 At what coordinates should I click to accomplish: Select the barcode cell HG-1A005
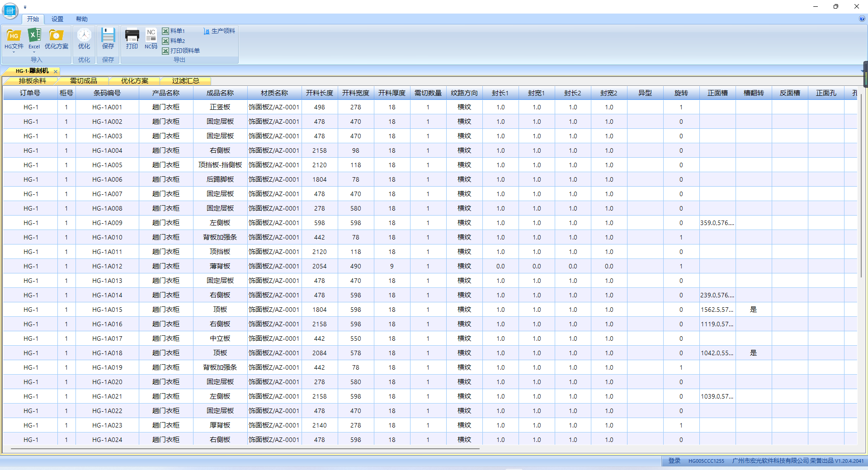pos(107,165)
